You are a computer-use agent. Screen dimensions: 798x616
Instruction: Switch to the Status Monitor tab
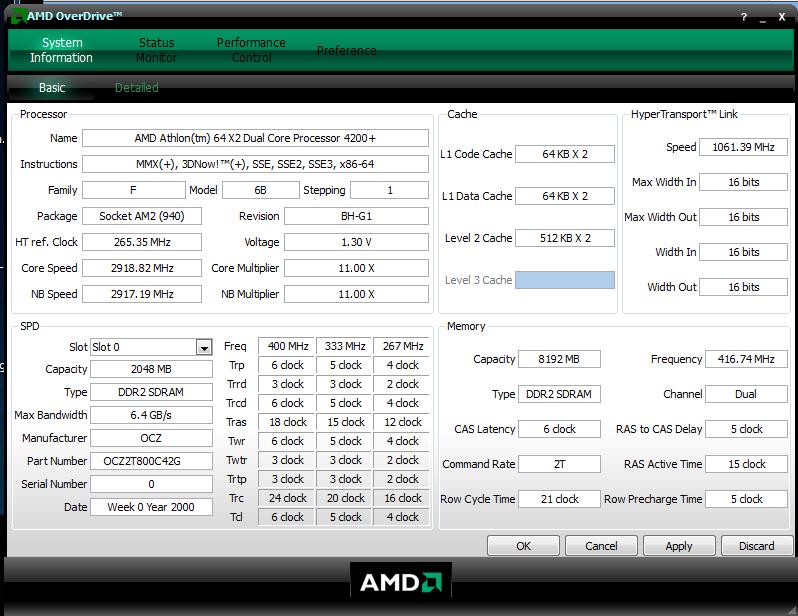click(x=156, y=50)
